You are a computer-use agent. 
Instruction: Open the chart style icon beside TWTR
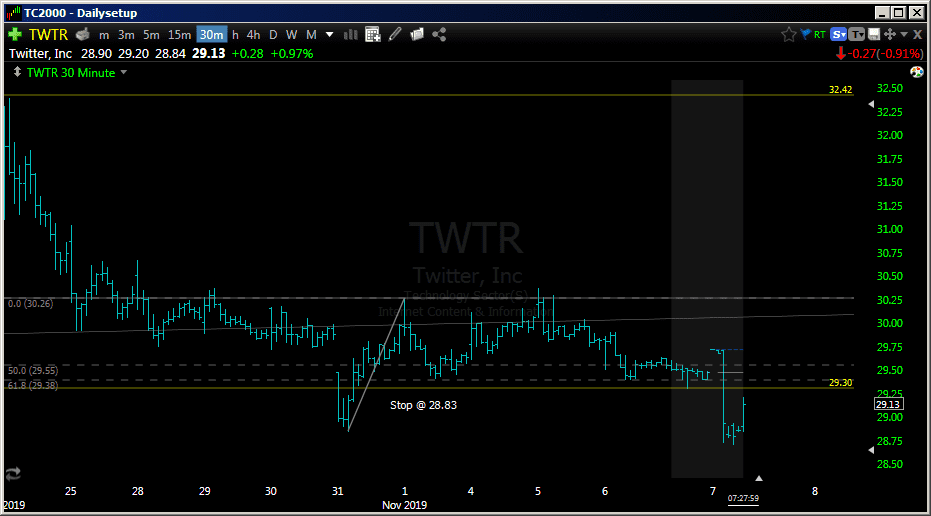pos(83,34)
